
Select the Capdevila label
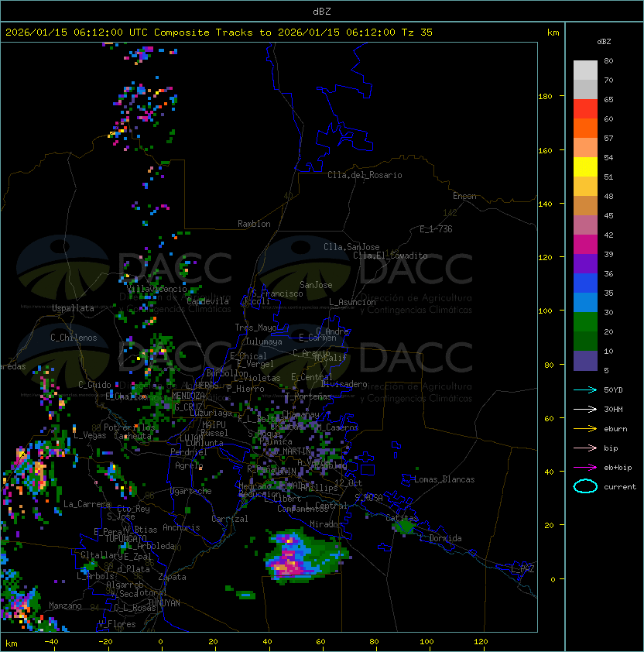207,301
